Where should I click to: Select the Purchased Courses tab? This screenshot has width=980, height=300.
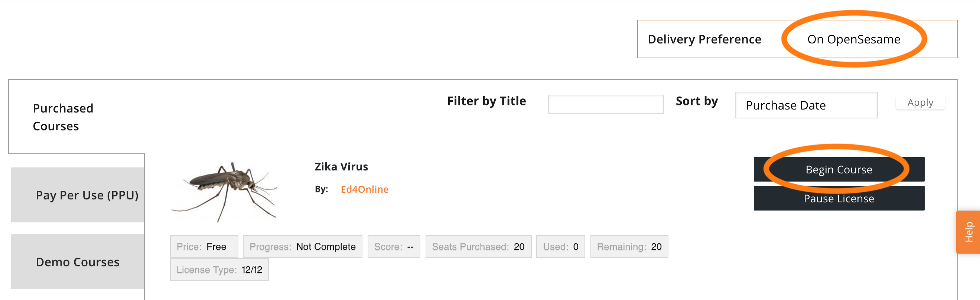[x=76, y=117]
